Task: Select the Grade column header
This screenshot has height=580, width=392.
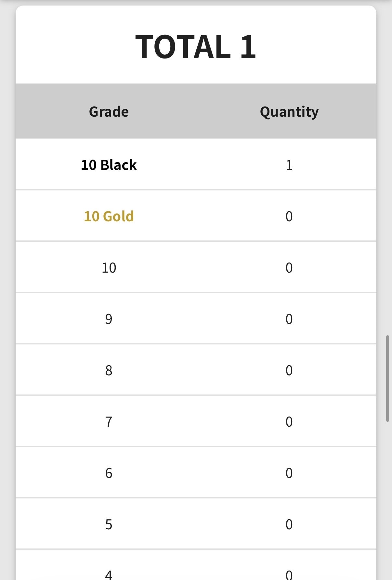Action: [109, 112]
